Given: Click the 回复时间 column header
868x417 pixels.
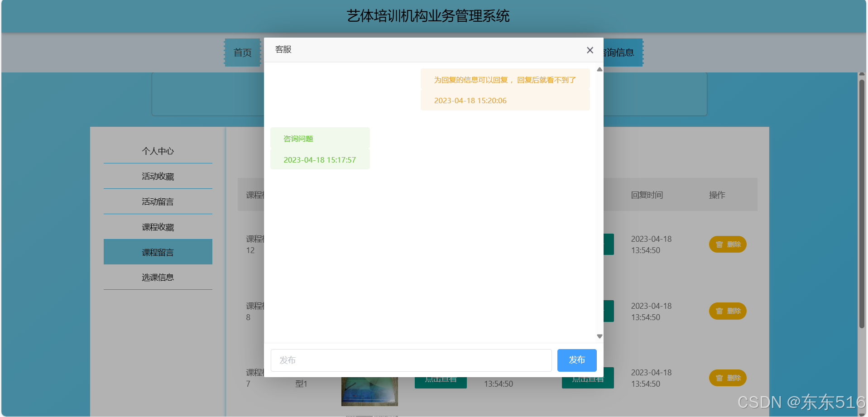Looking at the screenshot, I should point(647,195).
